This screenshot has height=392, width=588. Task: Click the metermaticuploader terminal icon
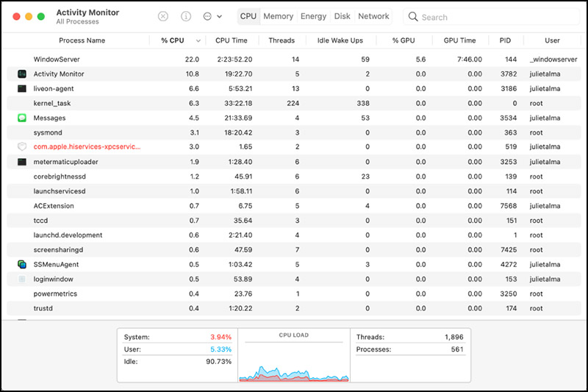[x=22, y=162]
